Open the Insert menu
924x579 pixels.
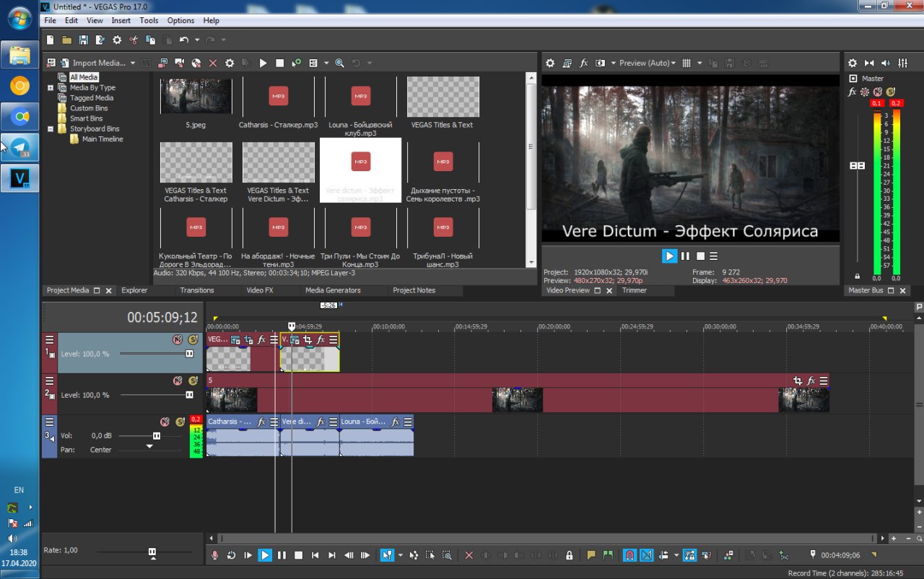click(x=121, y=21)
